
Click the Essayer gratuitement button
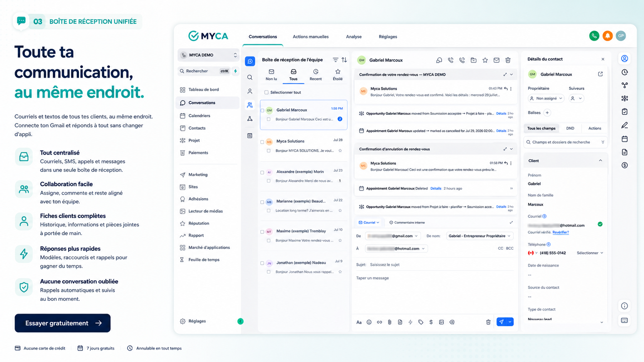62,323
